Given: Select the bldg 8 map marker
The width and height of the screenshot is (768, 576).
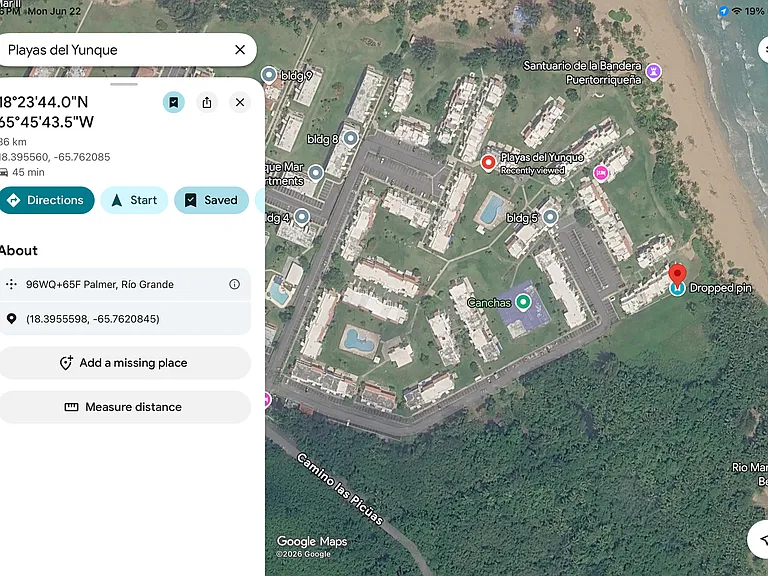Looking at the screenshot, I should pos(350,139).
